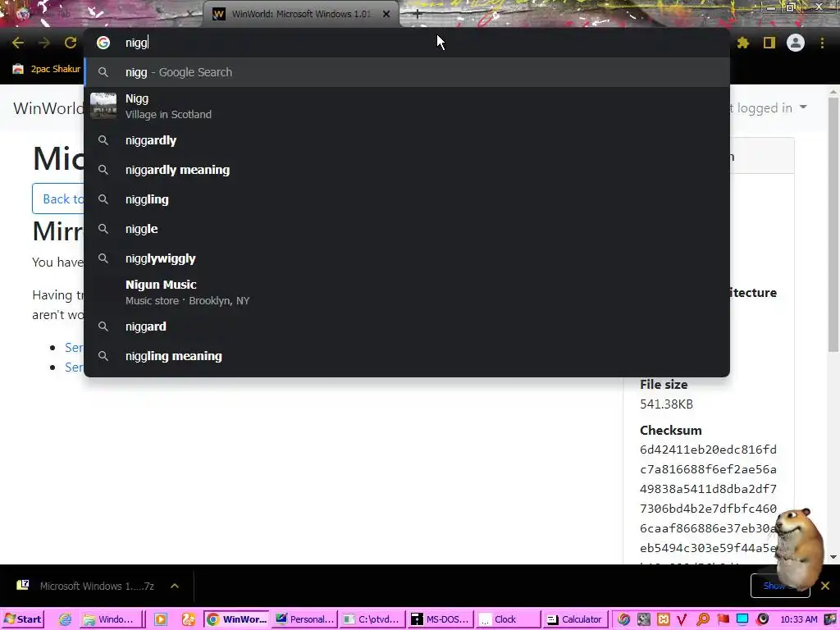The height and width of the screenshot is (630, 840).
Task: Open the first Server mirror link
Action: click(74, 347)
